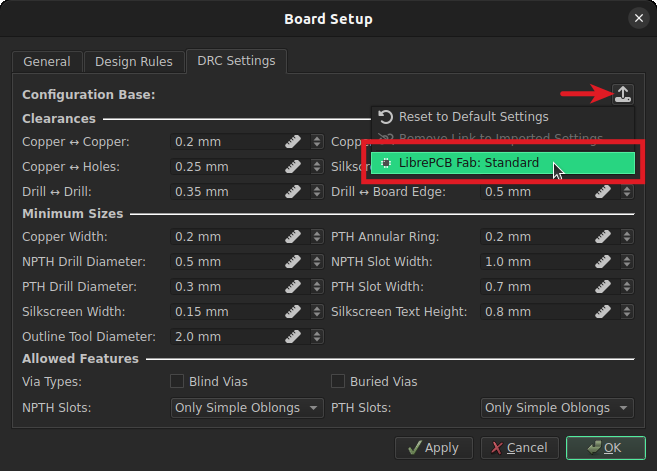The image size is (657, 471).
Task: Switch to the Design Rules tab
Action: tap(134, 62)
